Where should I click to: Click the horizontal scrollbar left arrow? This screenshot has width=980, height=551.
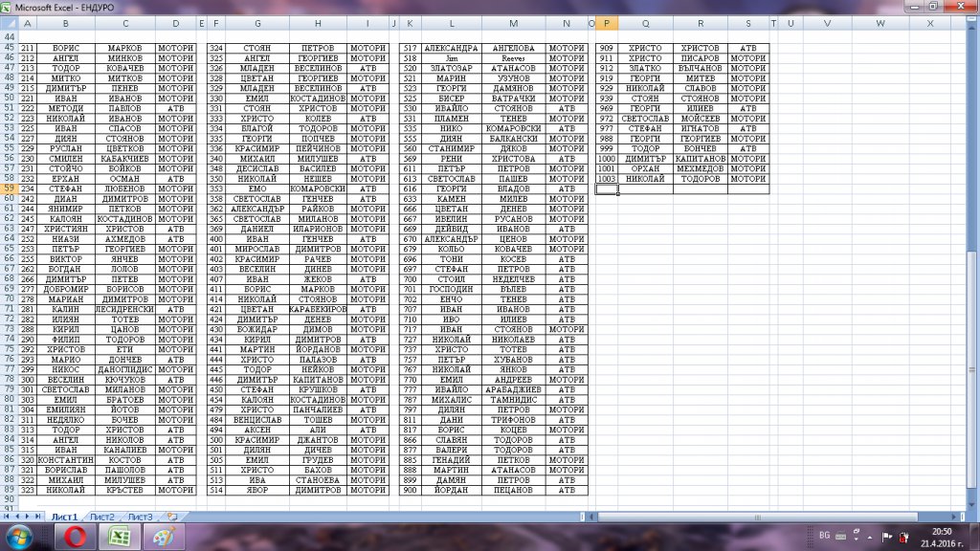(x=591, y=517)
